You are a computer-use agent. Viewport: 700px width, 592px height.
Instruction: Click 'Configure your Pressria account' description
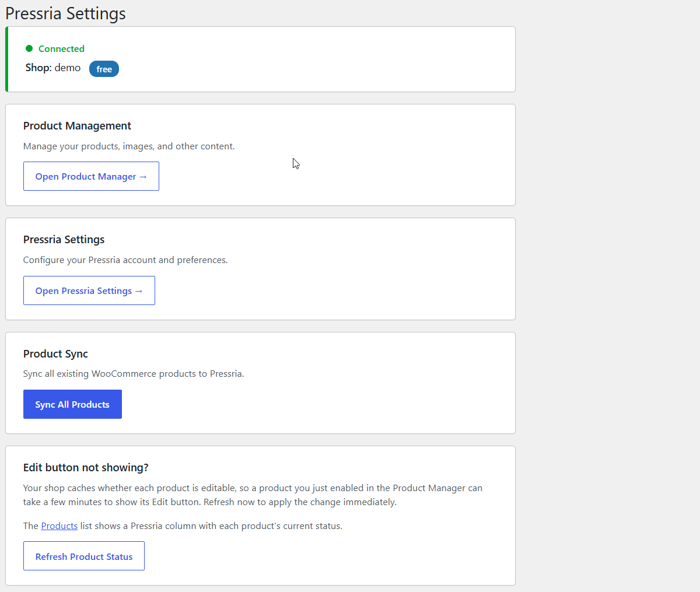(x=125, y=260)
